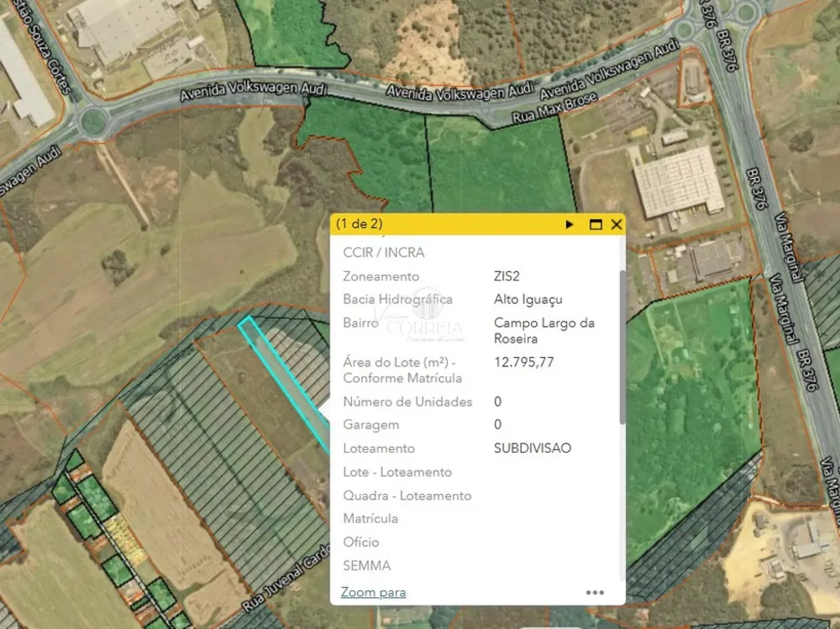Select the yellow-highlighted small lots

[x=125, y=539]
